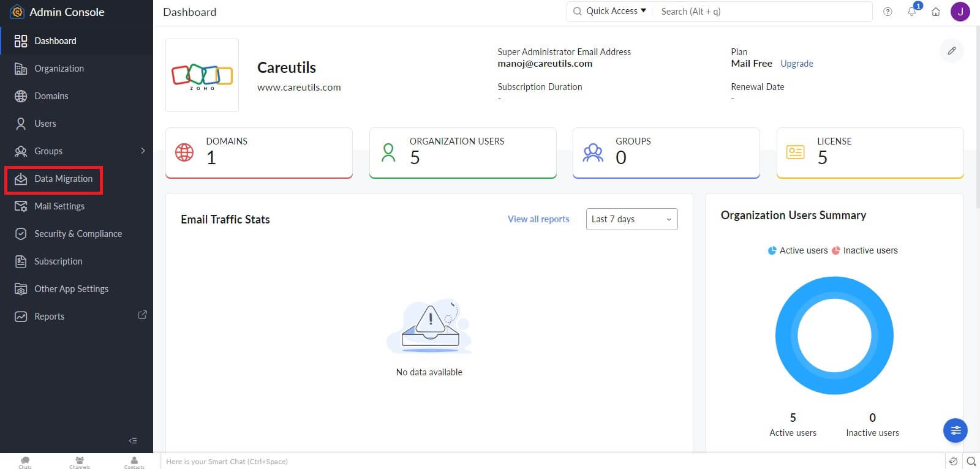Click the manoj@careutils.com email address
Viewport: 980px width, 469px height.
coord(545,64)
